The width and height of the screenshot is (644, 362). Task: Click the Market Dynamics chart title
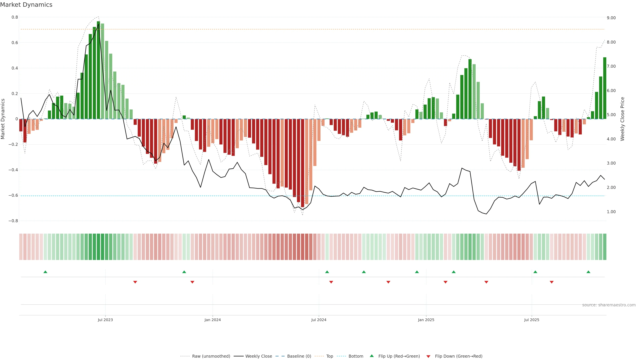(x=26, y=5)
